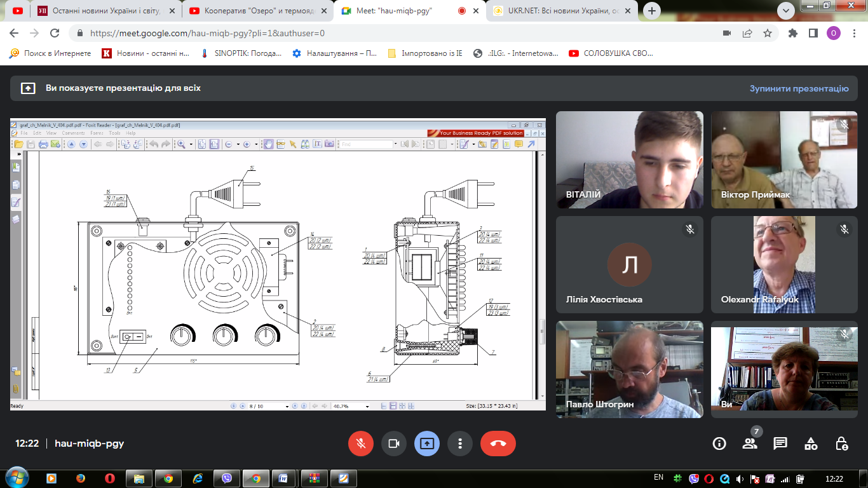Open the SINOPTIK: Погода bookmark
The width and height of the screenshot is (868, 488).
tap(240, 53)
